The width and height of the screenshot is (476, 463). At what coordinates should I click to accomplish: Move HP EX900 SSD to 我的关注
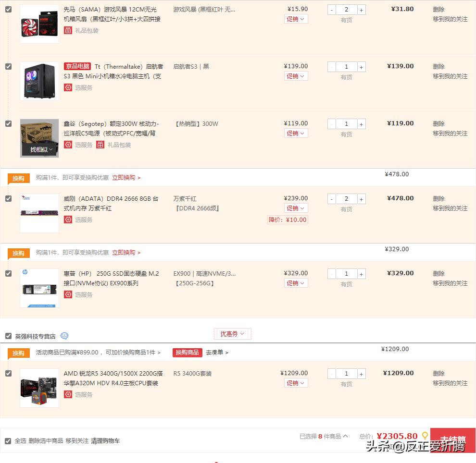coord(450,283)
